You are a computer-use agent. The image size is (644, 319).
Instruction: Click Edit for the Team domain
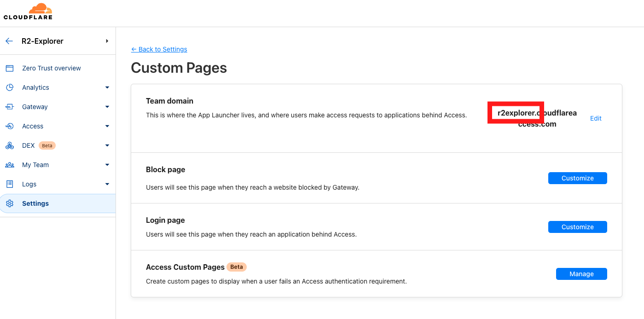[596, 118]
